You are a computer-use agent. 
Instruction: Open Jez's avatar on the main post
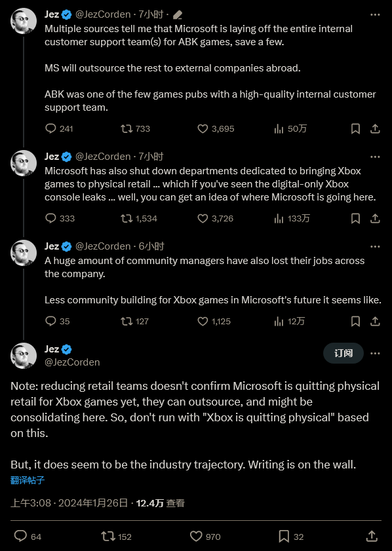click(24, 356)
